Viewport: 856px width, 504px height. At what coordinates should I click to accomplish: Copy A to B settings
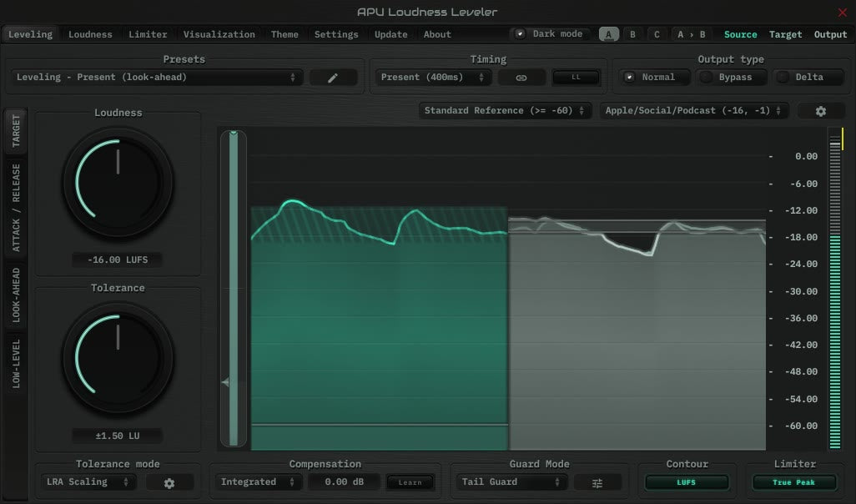pos(691,34)
